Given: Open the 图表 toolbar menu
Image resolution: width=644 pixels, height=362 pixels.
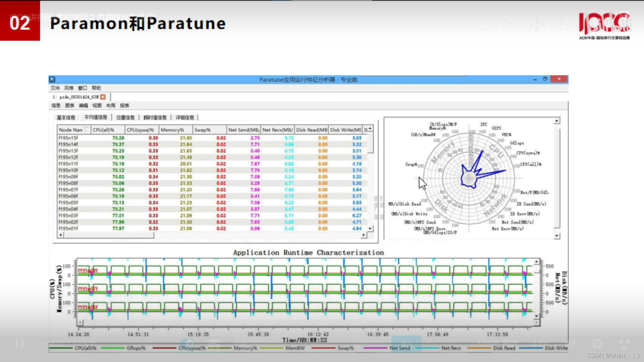Looking at the screenshot, I should [69, 106].
